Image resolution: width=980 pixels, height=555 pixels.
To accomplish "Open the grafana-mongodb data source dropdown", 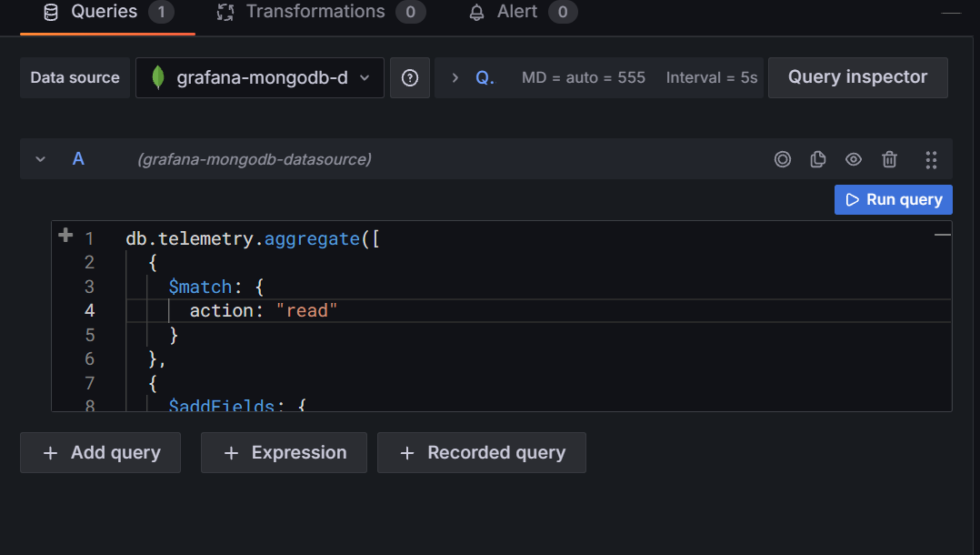I will point(260,77).
